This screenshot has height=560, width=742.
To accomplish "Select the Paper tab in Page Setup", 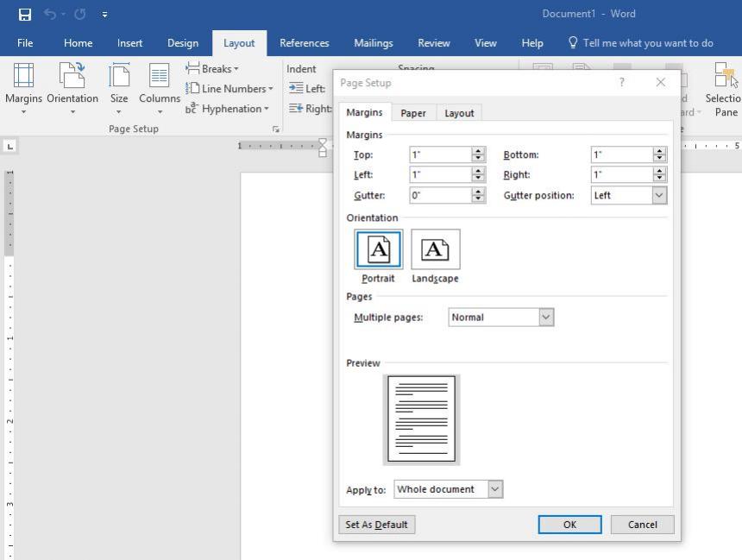I will point(413,113).
